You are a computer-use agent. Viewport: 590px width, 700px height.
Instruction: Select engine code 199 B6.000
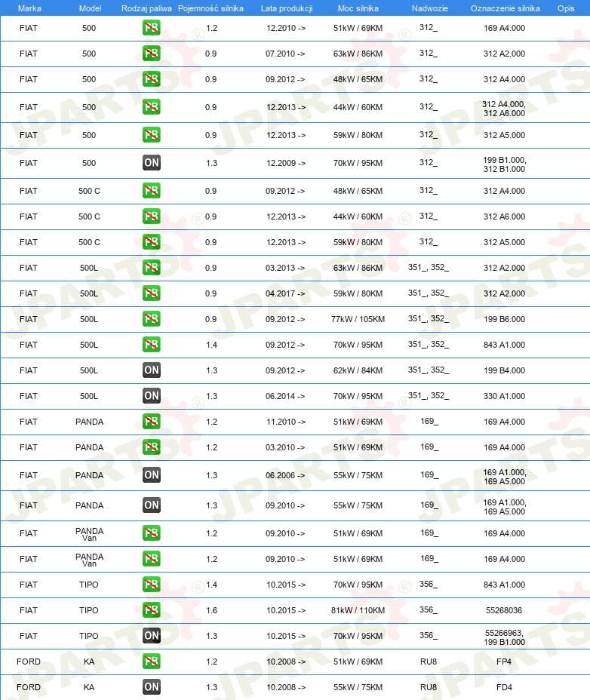(x=504, y=319)
